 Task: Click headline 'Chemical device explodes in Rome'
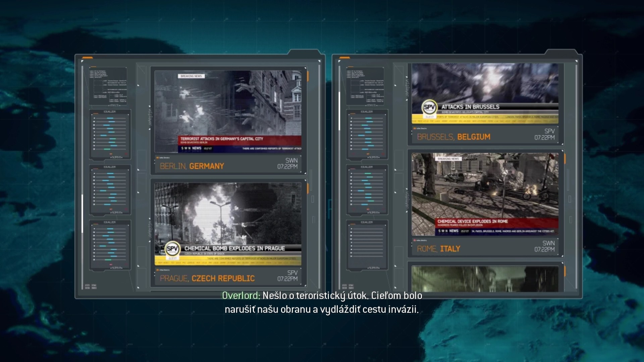click(x=472, y=221)
